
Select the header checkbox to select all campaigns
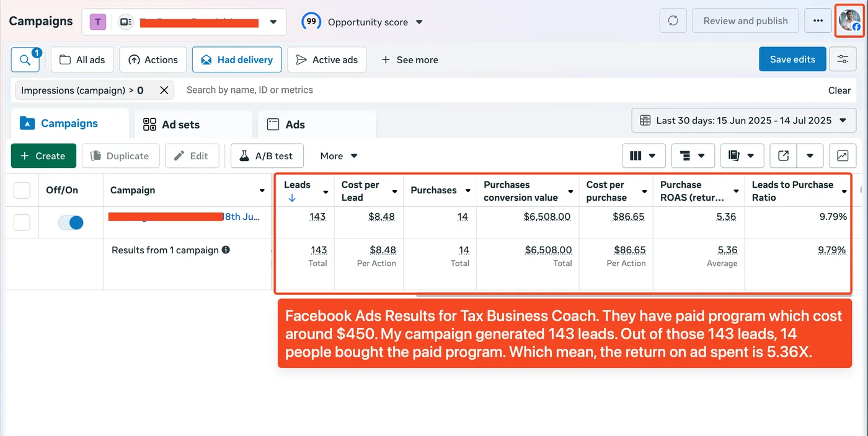(x=22, y=190)
